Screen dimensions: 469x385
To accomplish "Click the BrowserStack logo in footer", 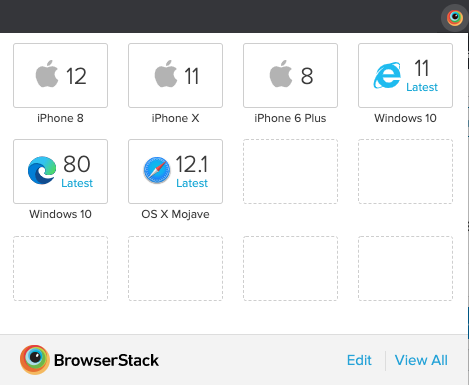I will pyautogui.click(x=35, y=360).
